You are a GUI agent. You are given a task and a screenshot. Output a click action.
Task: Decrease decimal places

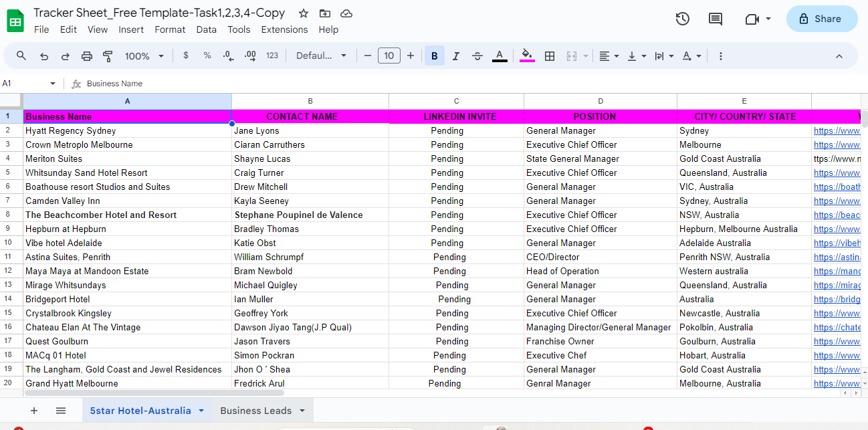pyautogui.click(x=229, y=56)
